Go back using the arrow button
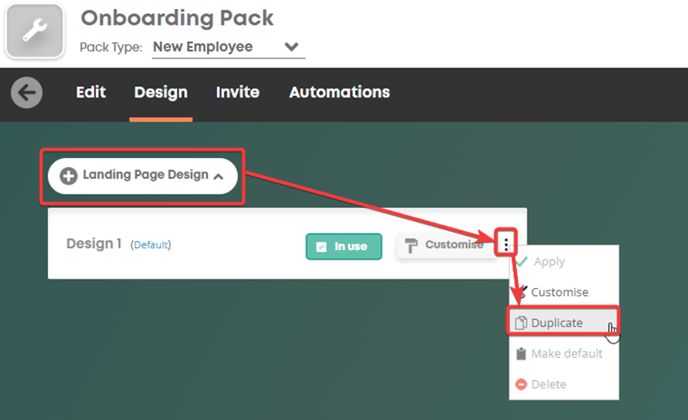Screen dimensions: 688x420 [x=27, y=93]
